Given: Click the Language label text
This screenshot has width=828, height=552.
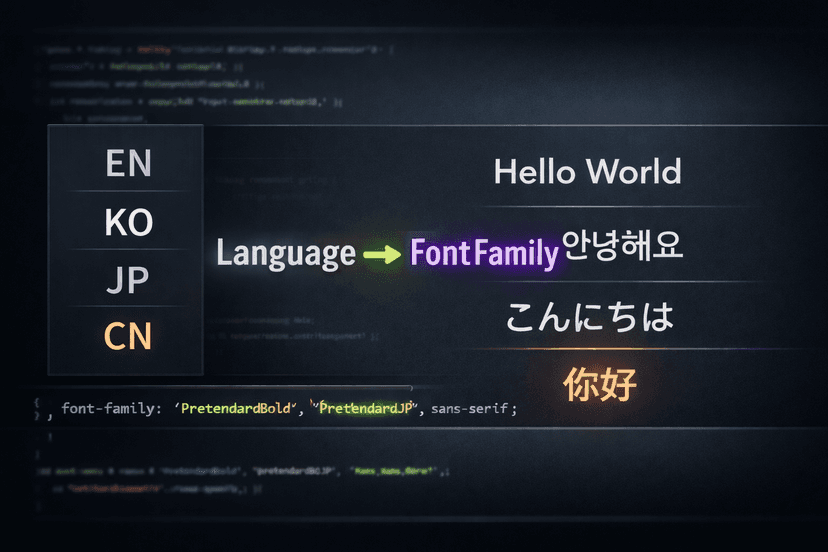Looking at the screenshot, I should click(x=286, y=254).
